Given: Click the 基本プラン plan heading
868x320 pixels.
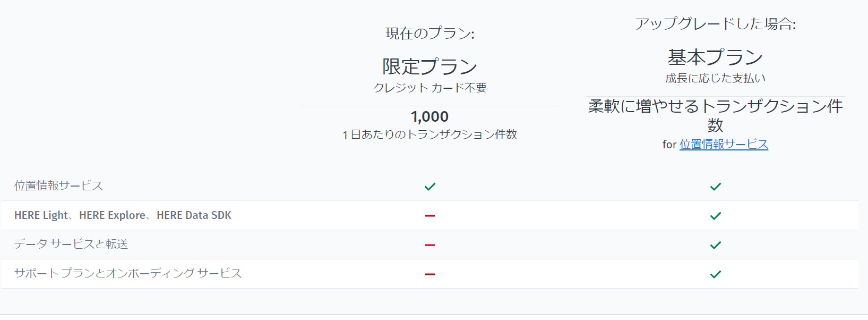Looking at the screenshot, I should click(715, 57).
